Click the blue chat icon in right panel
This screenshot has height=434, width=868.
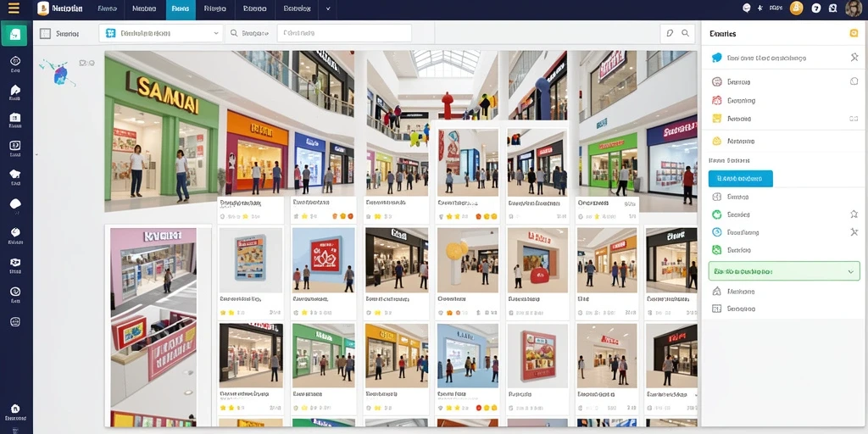tap(717, 58)
